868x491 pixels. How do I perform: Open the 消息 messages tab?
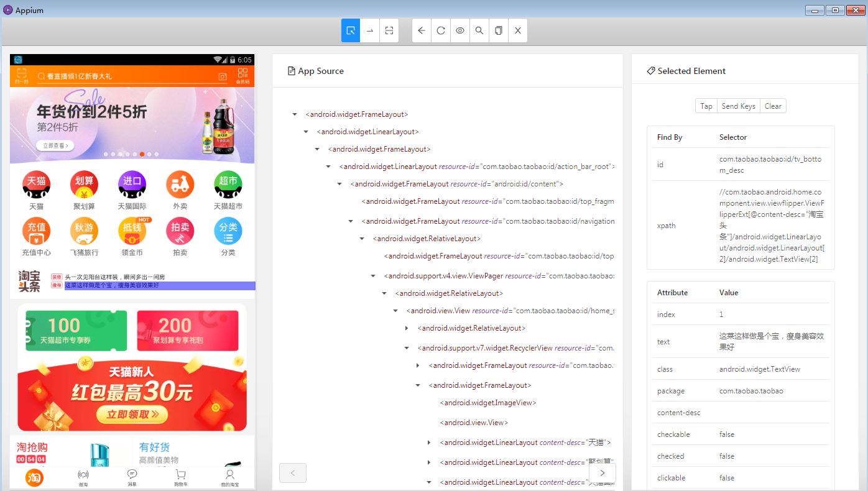(132, 478)
